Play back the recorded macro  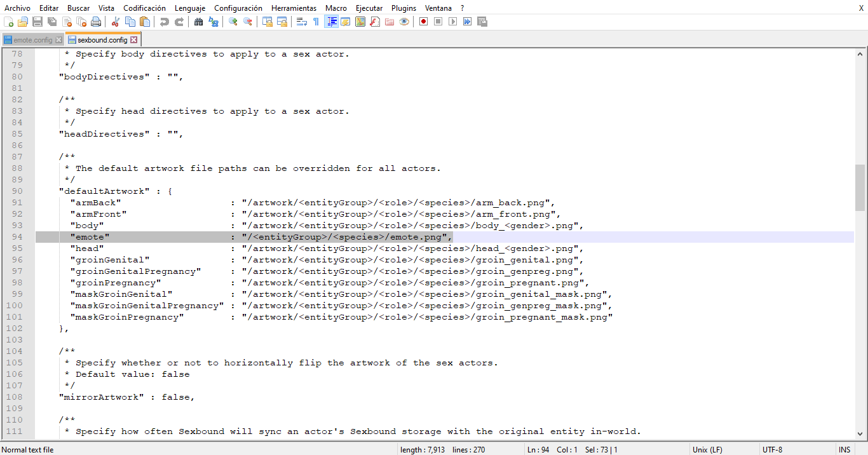click(453, 22)
